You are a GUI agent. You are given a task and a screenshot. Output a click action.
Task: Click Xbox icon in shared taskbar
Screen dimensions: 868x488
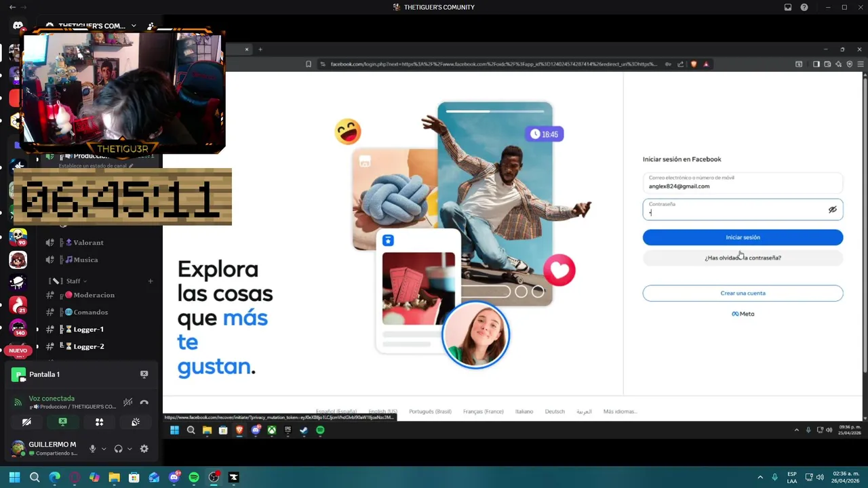click(271, 430)
